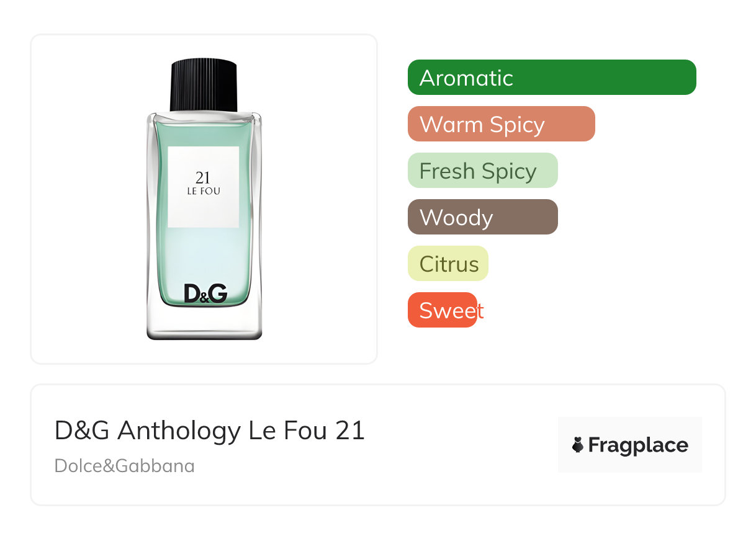Click the product image card background

pyautogui.click(x=204, y=199)
